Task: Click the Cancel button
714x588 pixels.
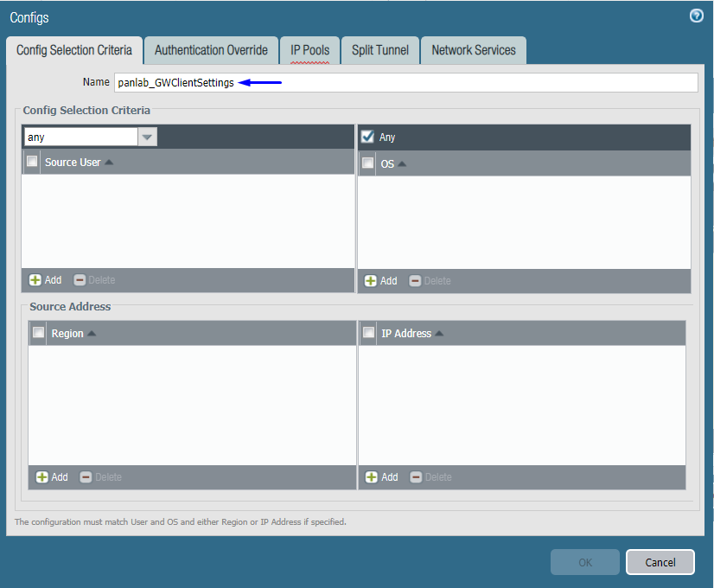Action: [x=660, y=562]
